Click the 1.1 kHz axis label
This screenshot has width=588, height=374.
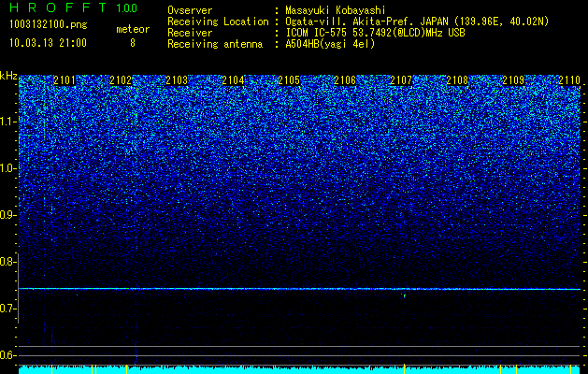point(7,122)
